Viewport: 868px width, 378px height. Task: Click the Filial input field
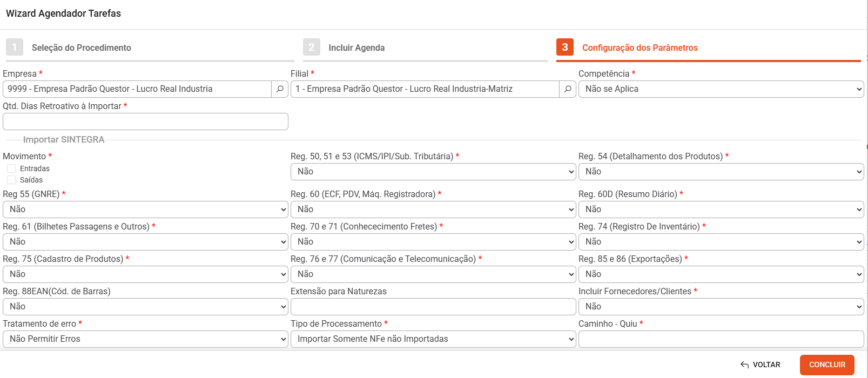pos(425,89)
